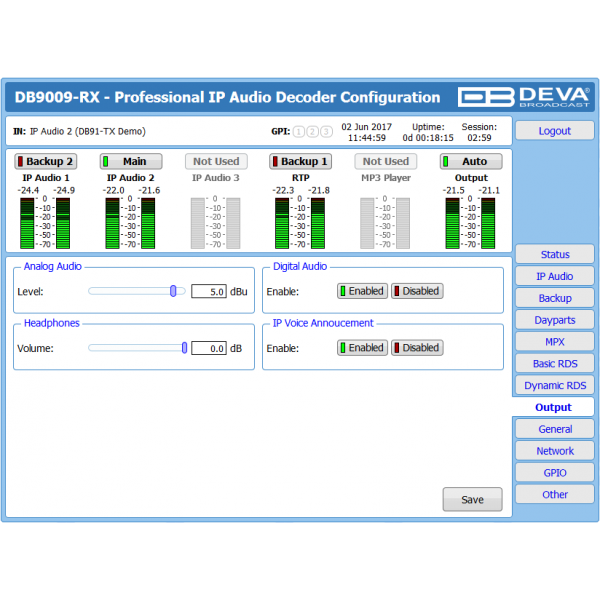Select the Backup 1 RTP button
Screen dimensions: 600x600
[x=301, y=161]
